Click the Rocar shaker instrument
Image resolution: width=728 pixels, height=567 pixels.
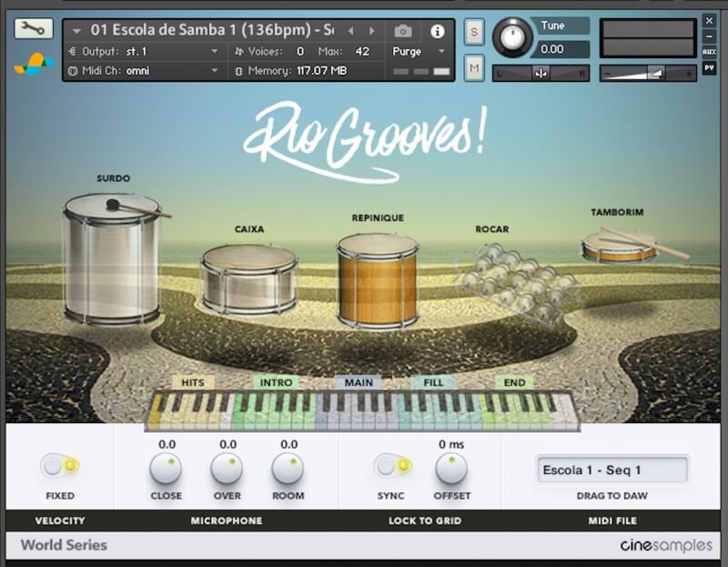pyautogui.click(x=517, y=278)
